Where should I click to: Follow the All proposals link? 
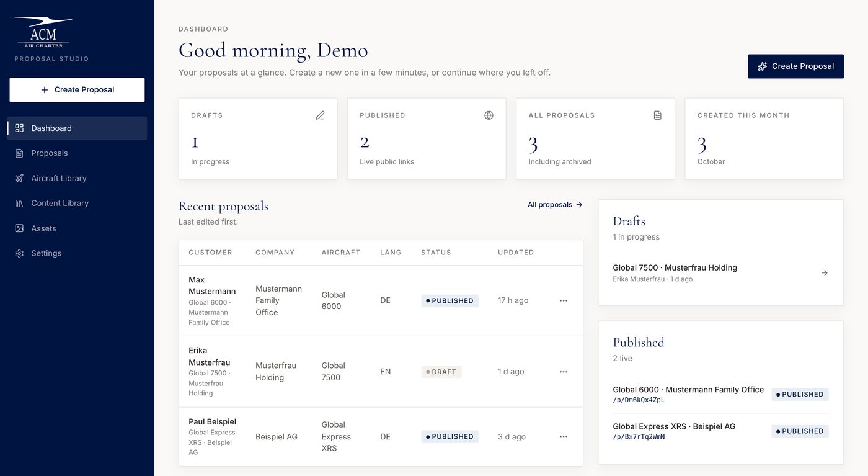pos(555,205)
